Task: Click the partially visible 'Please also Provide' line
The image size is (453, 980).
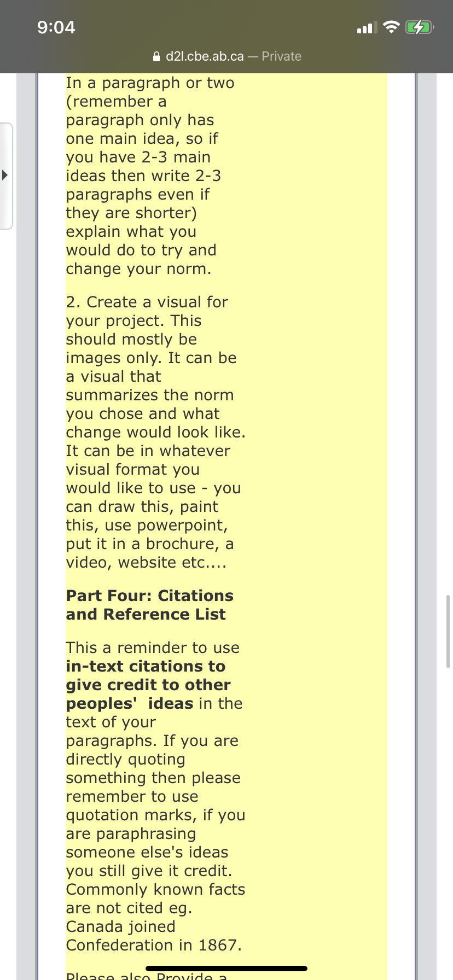Action: coord(147,975)
